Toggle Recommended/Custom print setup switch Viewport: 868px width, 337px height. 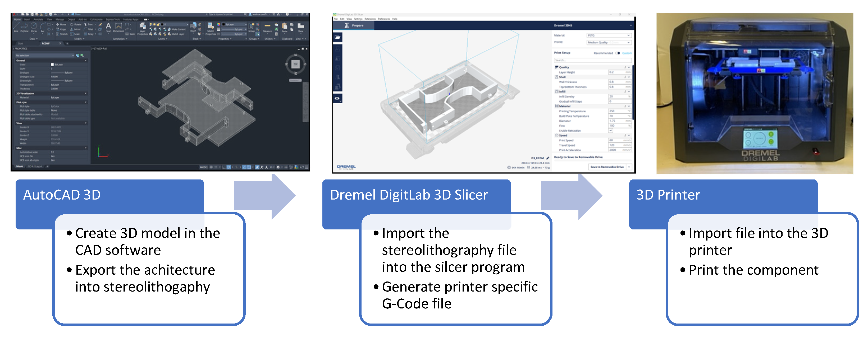point(618,53)
